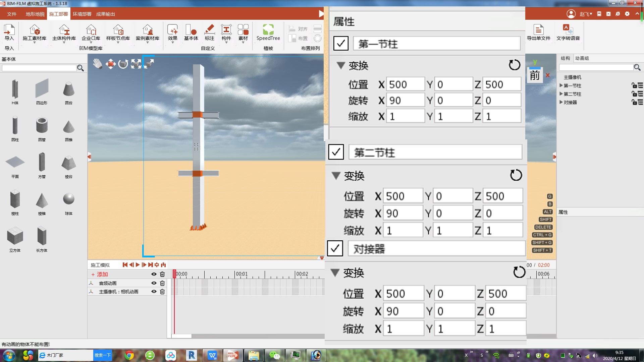Select the rotate tool in viewport
The width and height of the screenshot is (644, 362).
(x=123, y=64)
